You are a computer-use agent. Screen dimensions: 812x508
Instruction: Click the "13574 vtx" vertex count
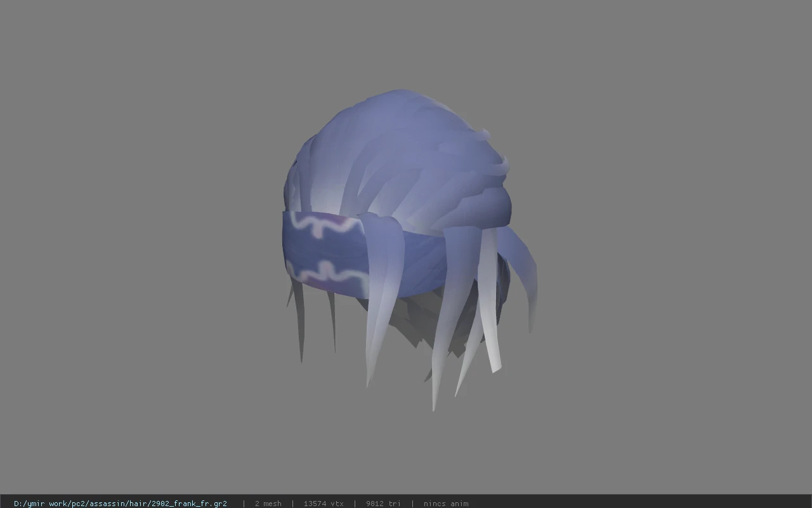(324, 504)
